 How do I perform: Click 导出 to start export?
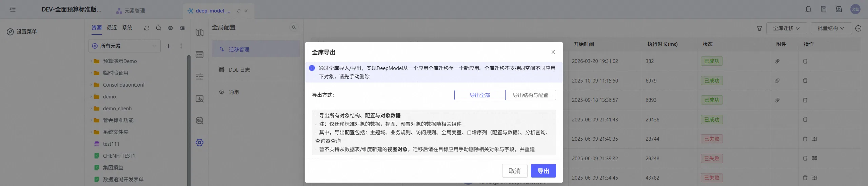543,171
